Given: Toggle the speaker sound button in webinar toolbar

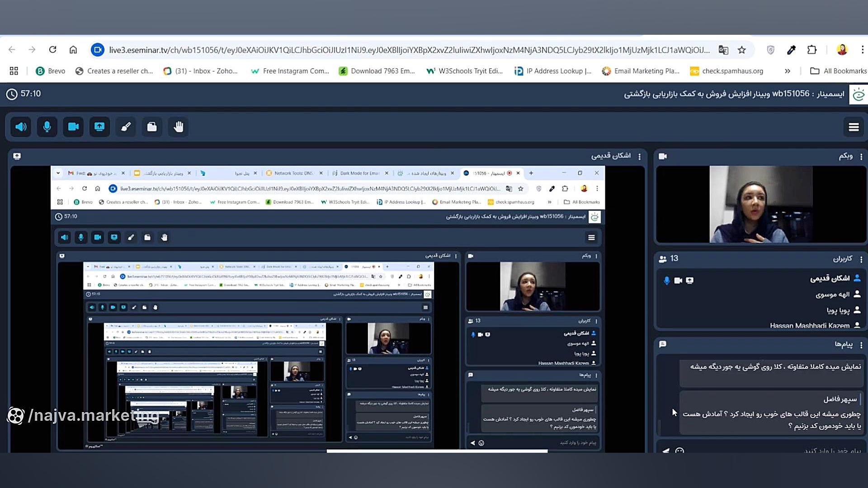Looking at the screenshot, I should (21, 127).
